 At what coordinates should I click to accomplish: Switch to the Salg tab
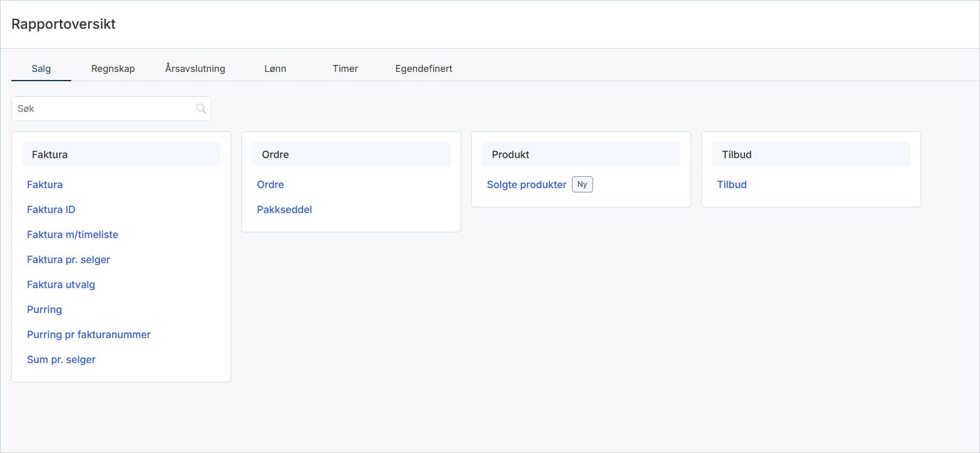tap(41, 69)
